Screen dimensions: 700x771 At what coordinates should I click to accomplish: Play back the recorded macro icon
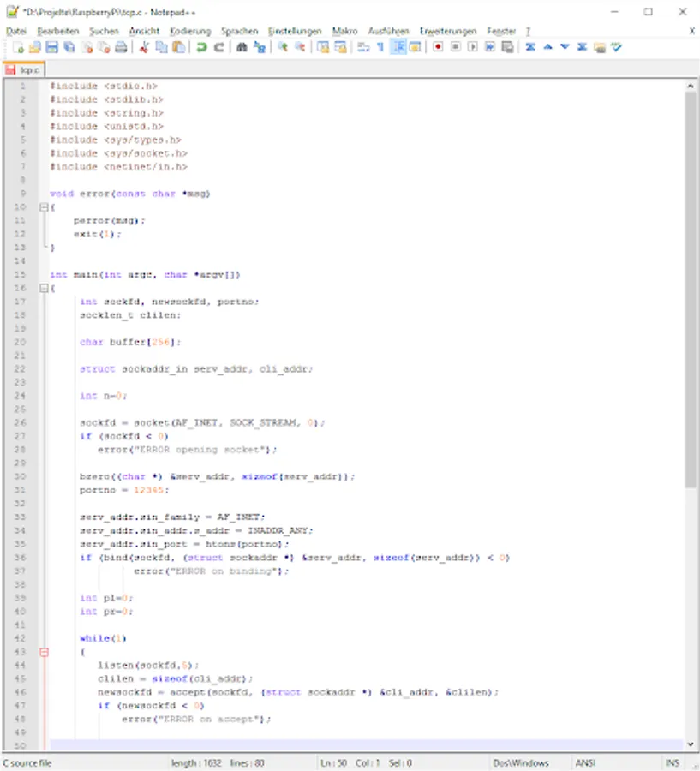click(473, 47)
